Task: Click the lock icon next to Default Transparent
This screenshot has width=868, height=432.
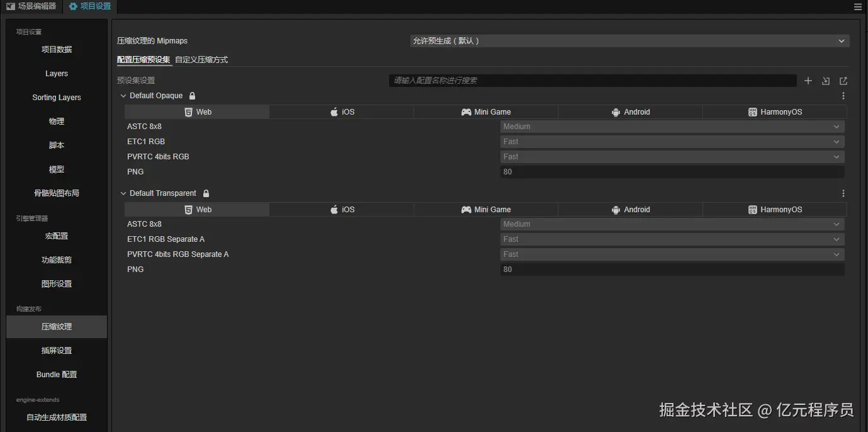Action: tap(206, 193)
